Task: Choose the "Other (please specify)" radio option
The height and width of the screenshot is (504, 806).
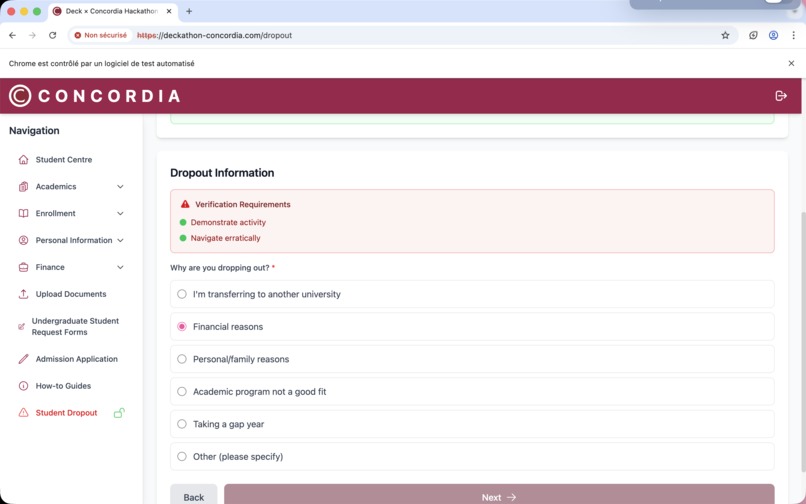Action: point(181,456)
